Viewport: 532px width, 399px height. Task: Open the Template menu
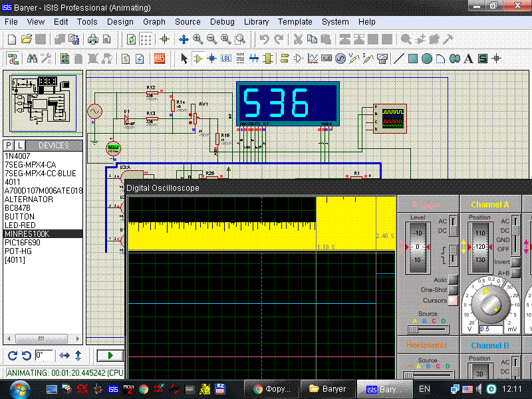click(295, 22)
